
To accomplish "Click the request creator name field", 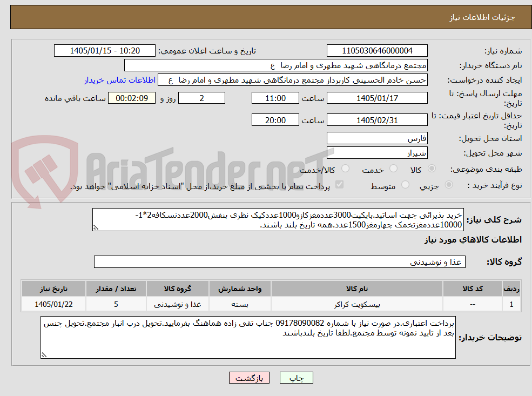I will click(292, 80).
